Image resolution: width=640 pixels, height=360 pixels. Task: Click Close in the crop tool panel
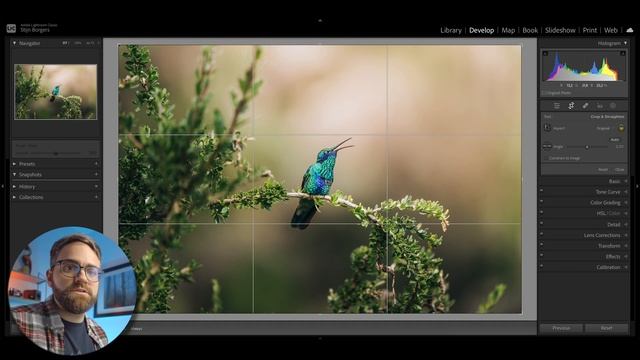(620, 169)
